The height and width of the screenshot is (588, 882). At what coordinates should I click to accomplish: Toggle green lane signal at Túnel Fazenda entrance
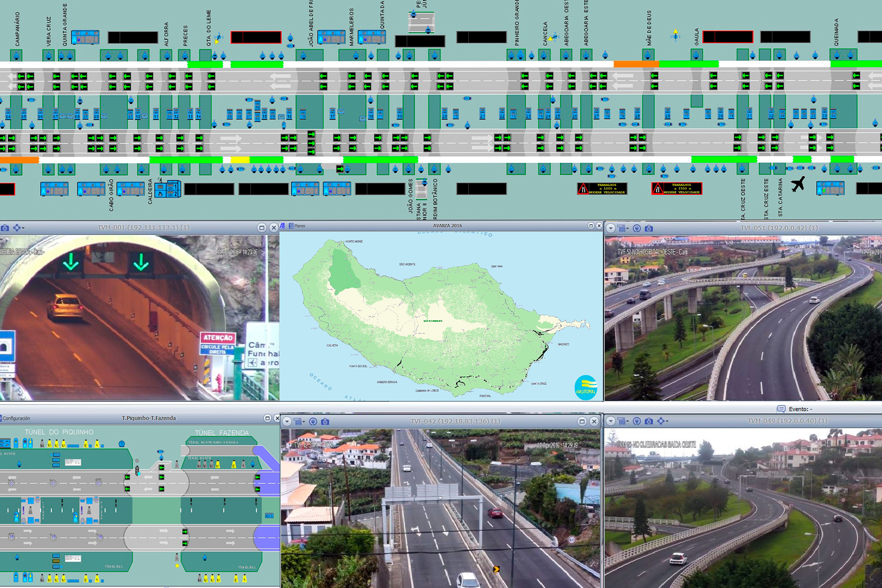[x=258, y=477]
